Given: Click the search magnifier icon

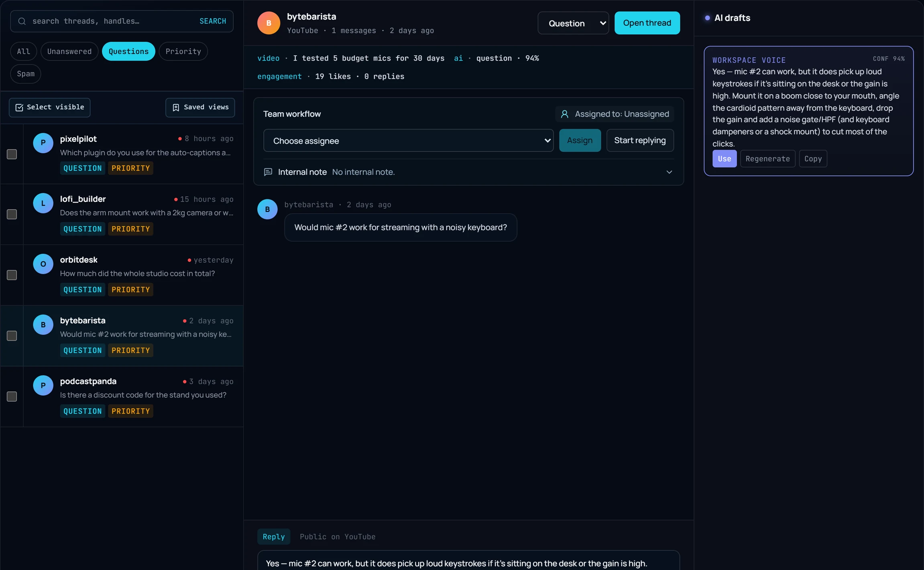Looking at the screenshot, I should click(x=22, y=21).
